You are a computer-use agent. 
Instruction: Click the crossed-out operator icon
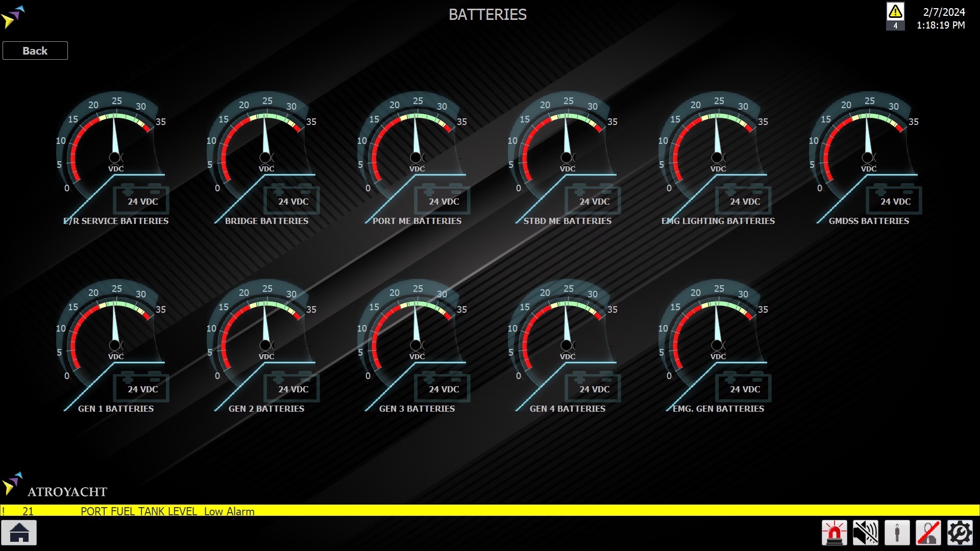[928, 533]
